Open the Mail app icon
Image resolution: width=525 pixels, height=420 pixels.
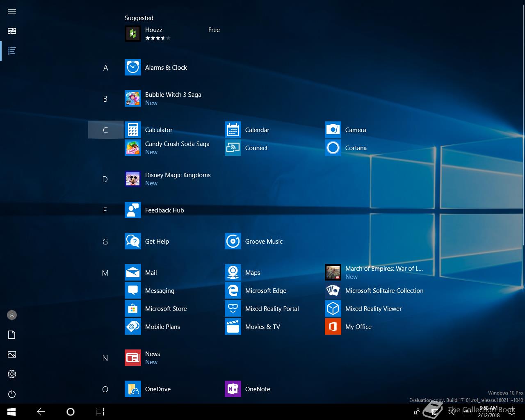(133, 272)
